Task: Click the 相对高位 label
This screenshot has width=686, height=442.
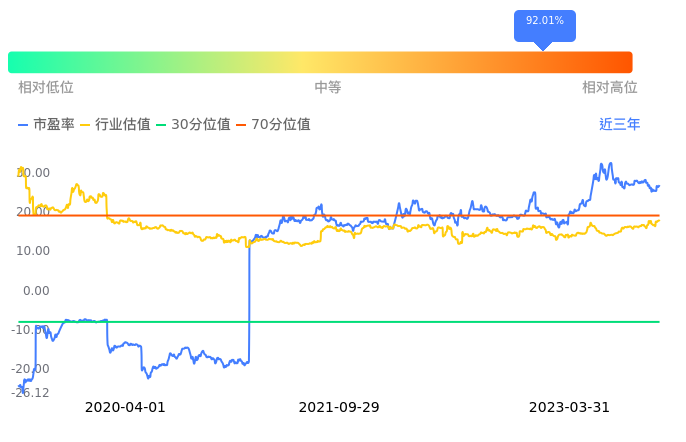Action: pyautogui.click(x=609, y=88)
